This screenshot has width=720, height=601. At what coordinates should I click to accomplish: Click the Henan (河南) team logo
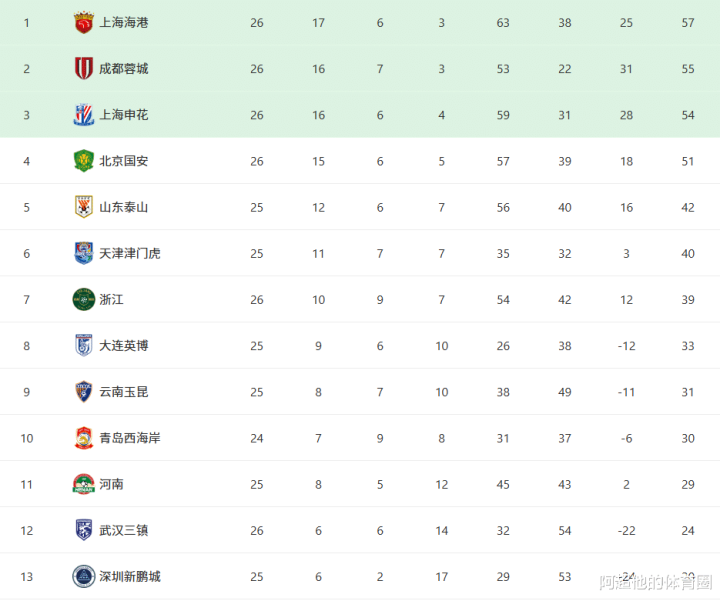tap(84, 484)
